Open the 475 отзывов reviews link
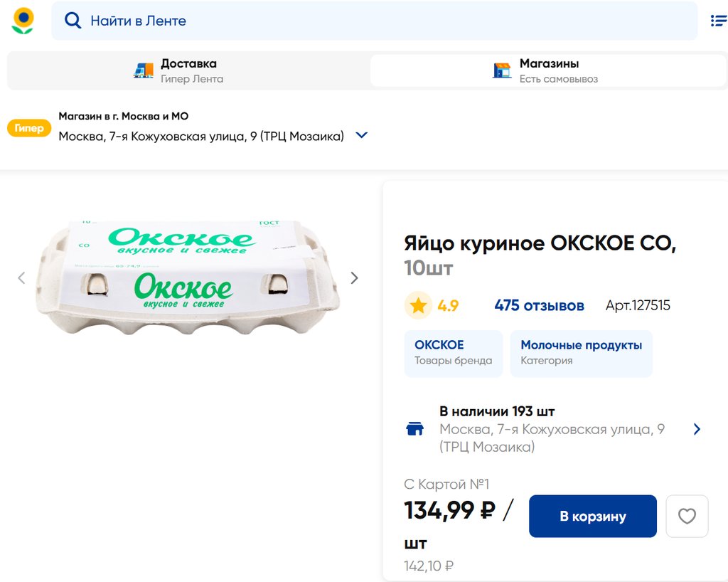The width and height of the screenshot is (728, 582). [x=539, y=306]
